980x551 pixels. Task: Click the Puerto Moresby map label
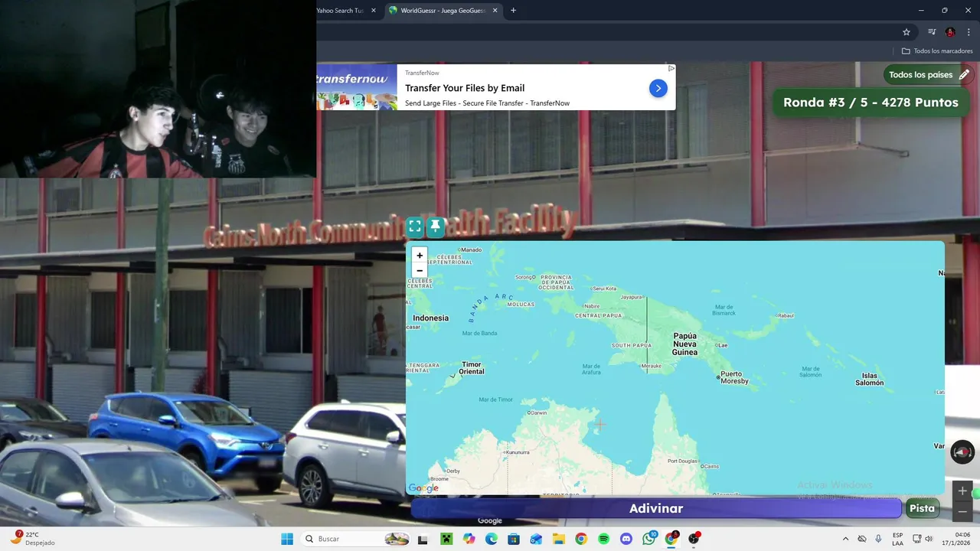(x=733, y=377)
